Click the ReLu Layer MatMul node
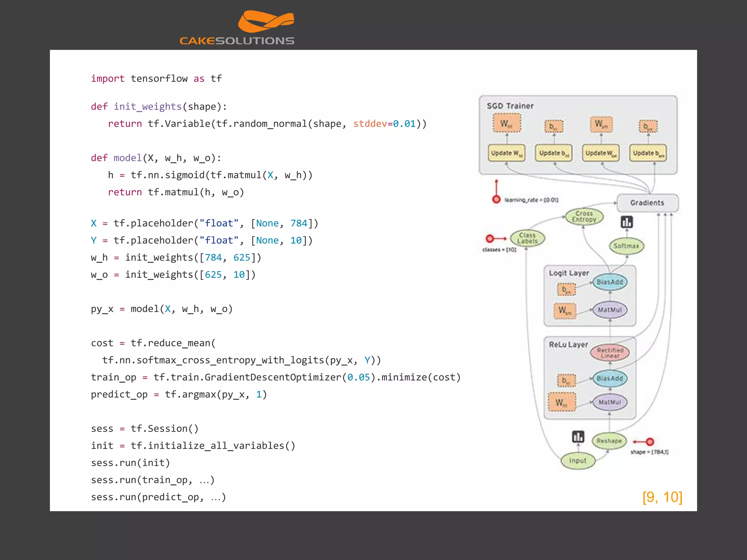The height and width of the screenshot is (560, 747). pos(609,402)
